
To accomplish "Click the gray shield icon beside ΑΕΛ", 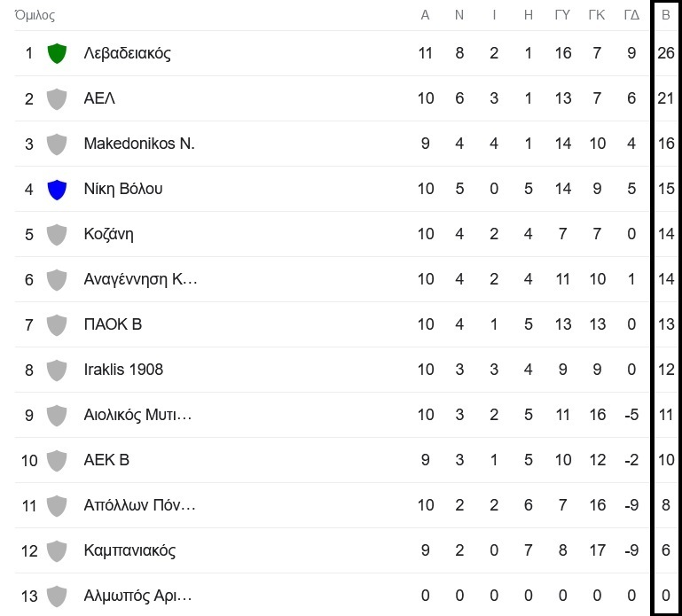I will (x=57, y=99).
